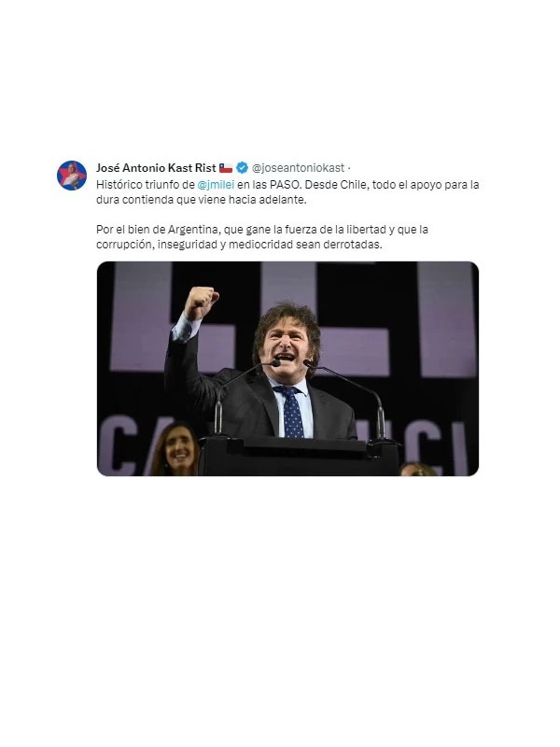The height and width of the screenshot is (747, 560).
Task: Click the line 'corrupción, inseguridad y mediocridad'
Action: (x=239, y=245)
